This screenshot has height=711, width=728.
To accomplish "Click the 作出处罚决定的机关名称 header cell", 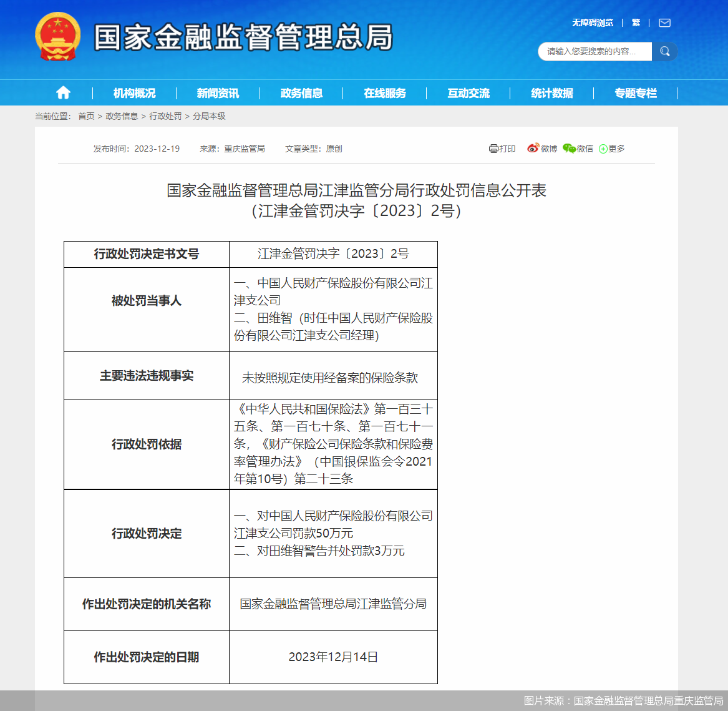I will (146, 604).
